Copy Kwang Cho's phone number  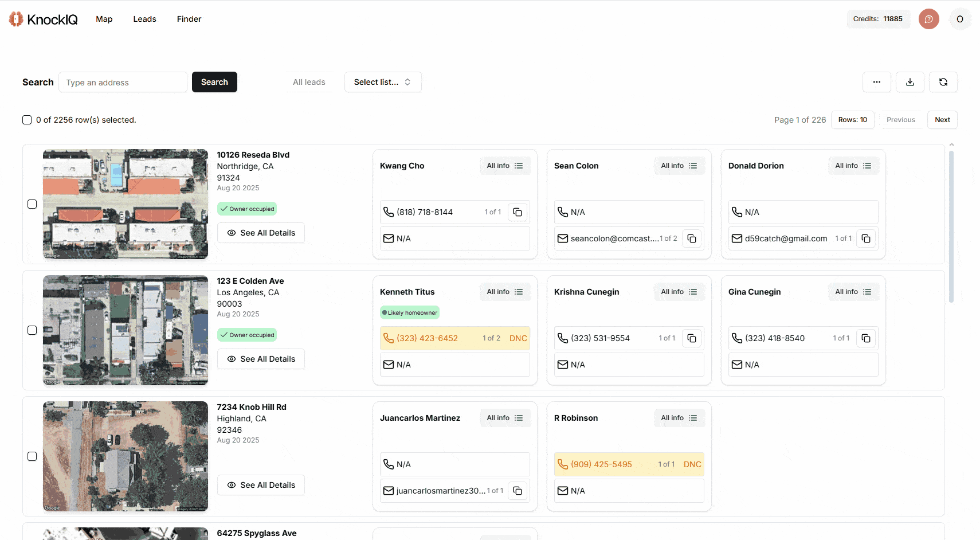coord(518,212)
